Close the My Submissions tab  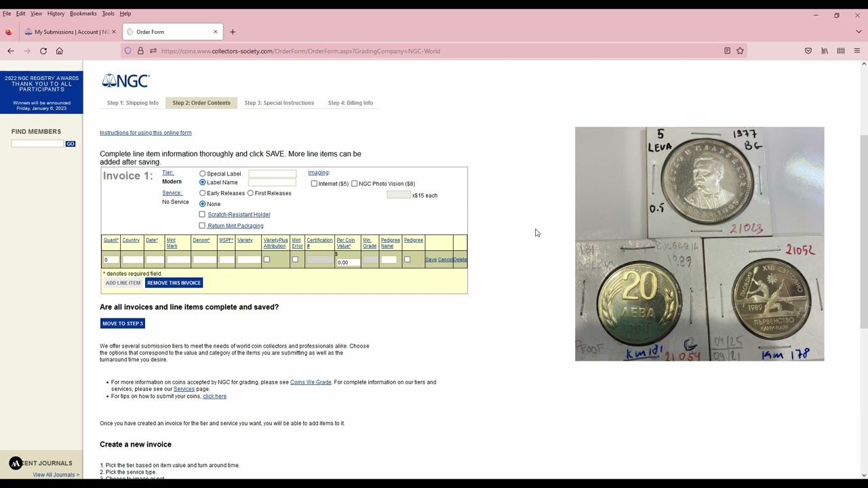(113, 32)
